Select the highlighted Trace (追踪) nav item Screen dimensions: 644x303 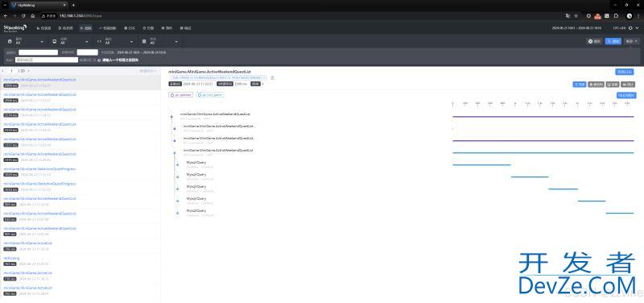(x=86, y=28)
